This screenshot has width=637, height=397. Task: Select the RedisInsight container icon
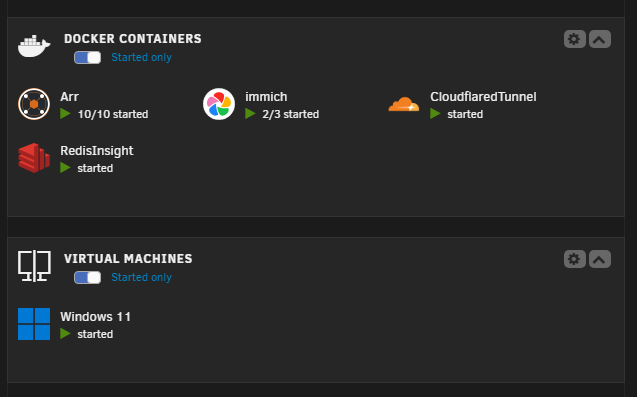34,158
